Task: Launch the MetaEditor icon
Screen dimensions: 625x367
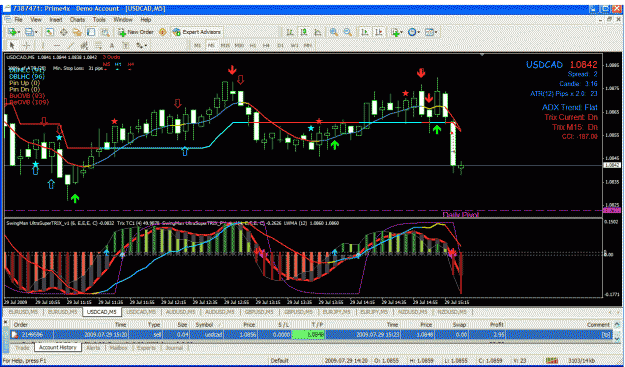Action: (x=163, y=32)
